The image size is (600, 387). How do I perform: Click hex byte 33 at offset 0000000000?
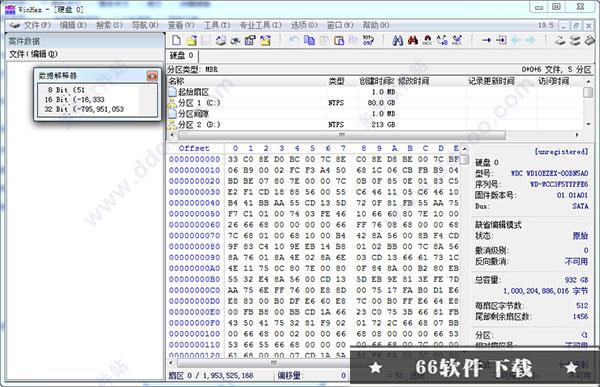click(x=233, y=159)
